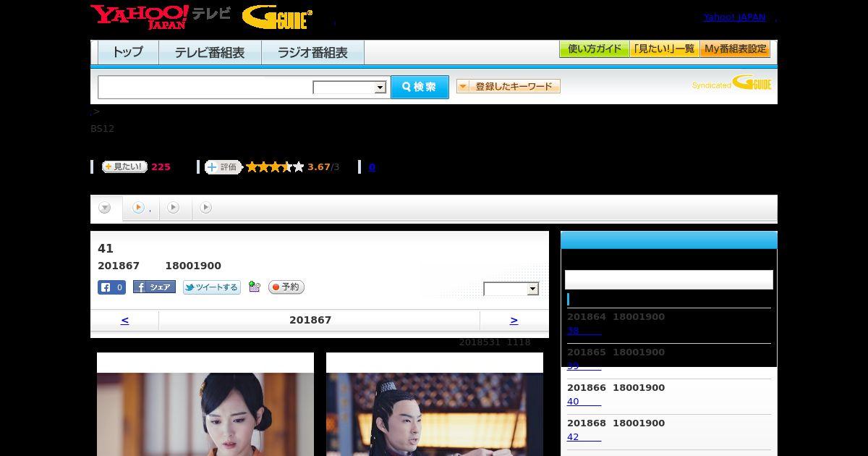The height and width of the screenshot is (456, 868).
Task: Open the review count link 0
Action: [372, 167]
